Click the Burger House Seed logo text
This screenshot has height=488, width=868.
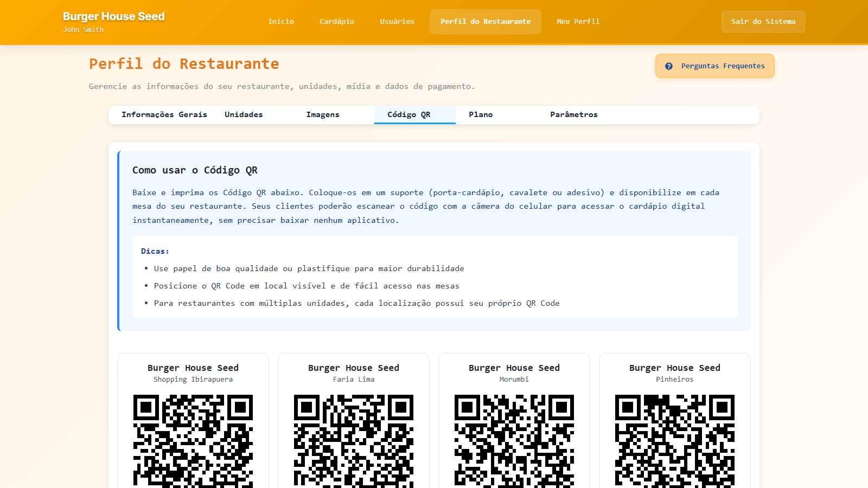[x=113, y=16]
